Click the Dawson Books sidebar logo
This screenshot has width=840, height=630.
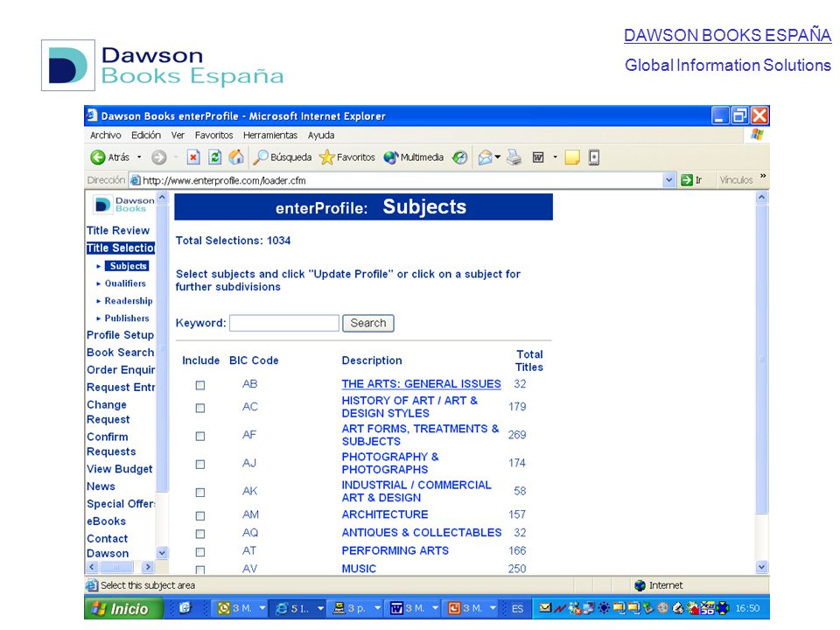click(123, 205)
